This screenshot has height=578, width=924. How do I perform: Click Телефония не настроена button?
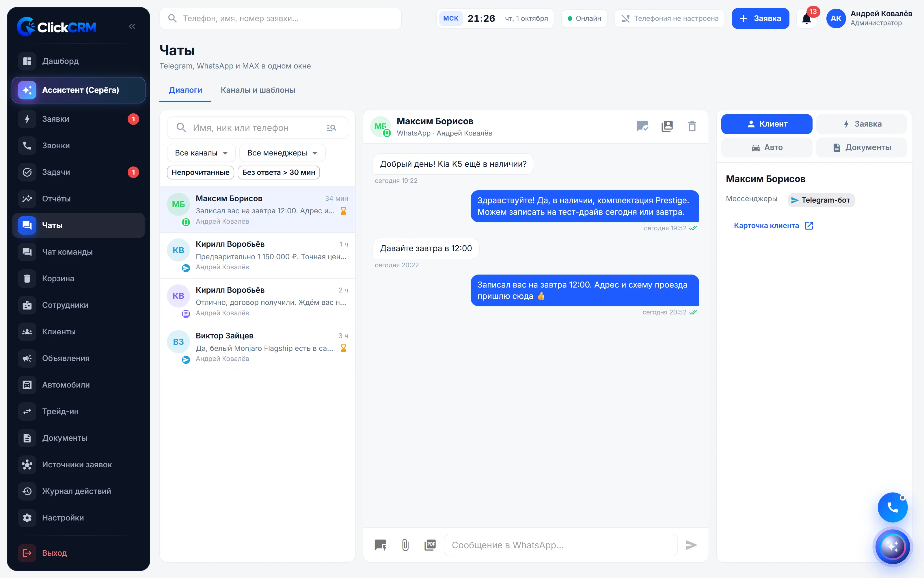point(670,18)
